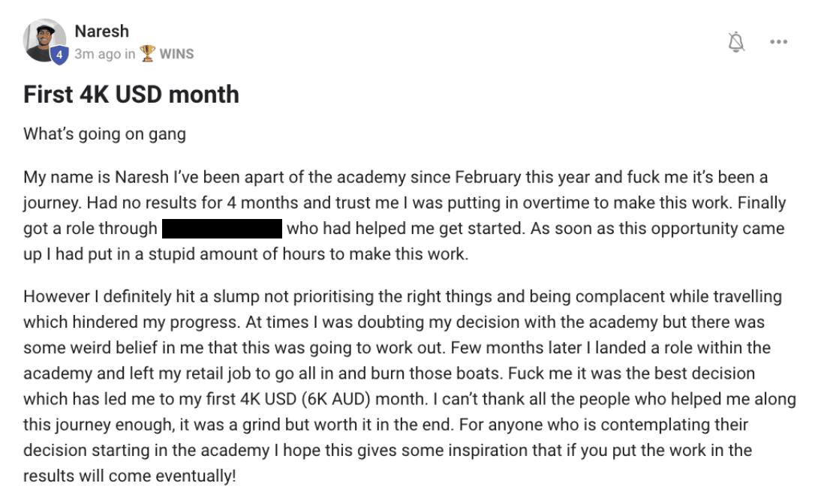Click the "What's going on gang" greeting line
Viewport: 824px width, 504px height.
click(x=104, y=134)
